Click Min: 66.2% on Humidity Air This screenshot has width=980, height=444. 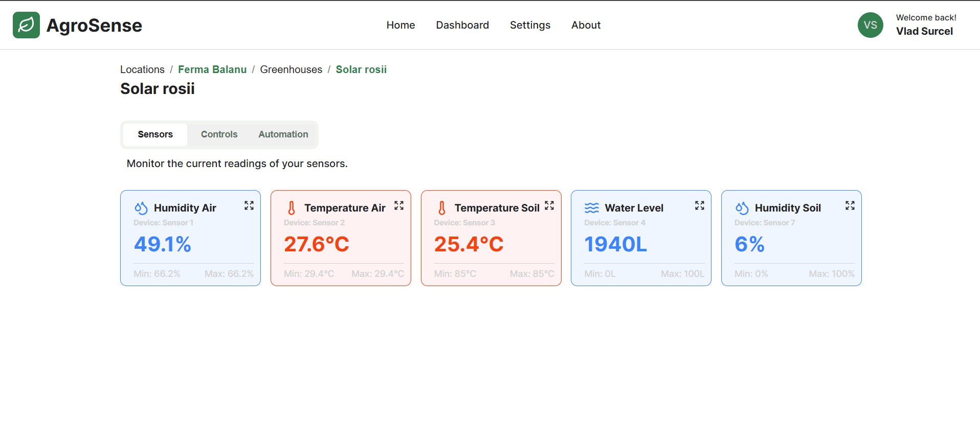coord(157,274)
